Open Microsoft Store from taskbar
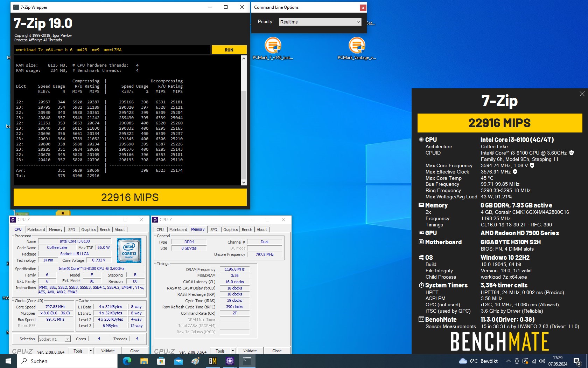The height and width of the screenshot is (368, 588). (161, 361)
